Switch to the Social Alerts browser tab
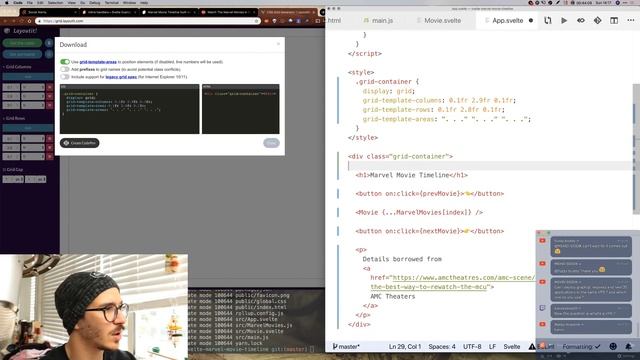This screenshot has width=640, height=360. [49, 12]
